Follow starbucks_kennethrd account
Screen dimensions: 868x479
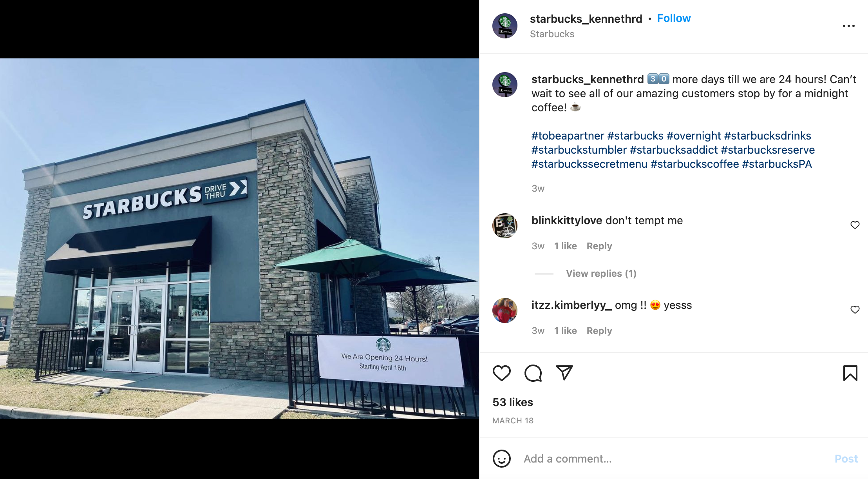point(674,18)
